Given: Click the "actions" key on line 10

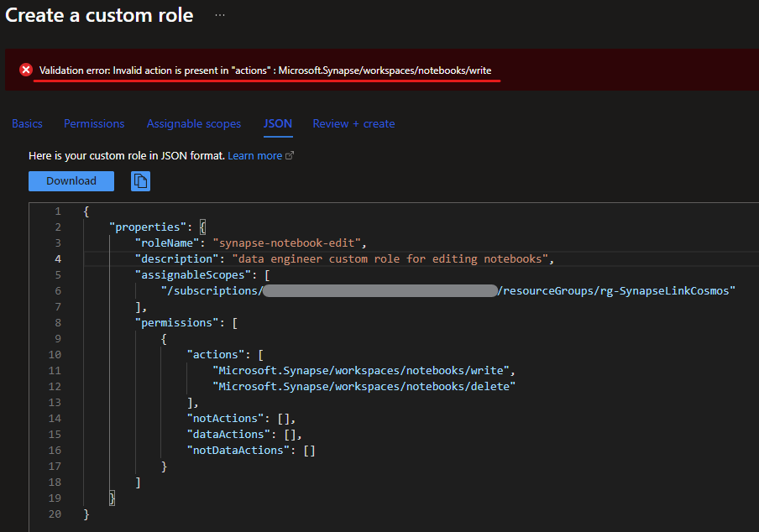Looking at the screenshot, I should [x=216, y=354].
